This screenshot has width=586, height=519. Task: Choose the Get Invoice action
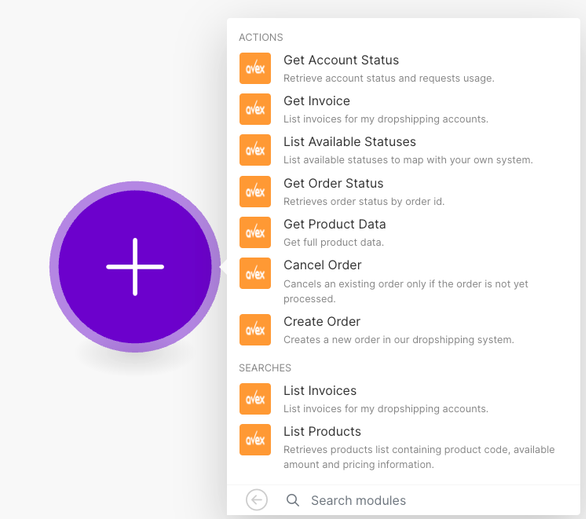tap(404, 109)
